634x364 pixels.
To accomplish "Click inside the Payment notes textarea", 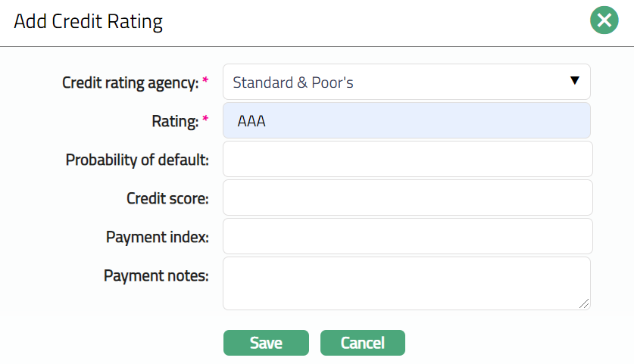I will (406, 283).
